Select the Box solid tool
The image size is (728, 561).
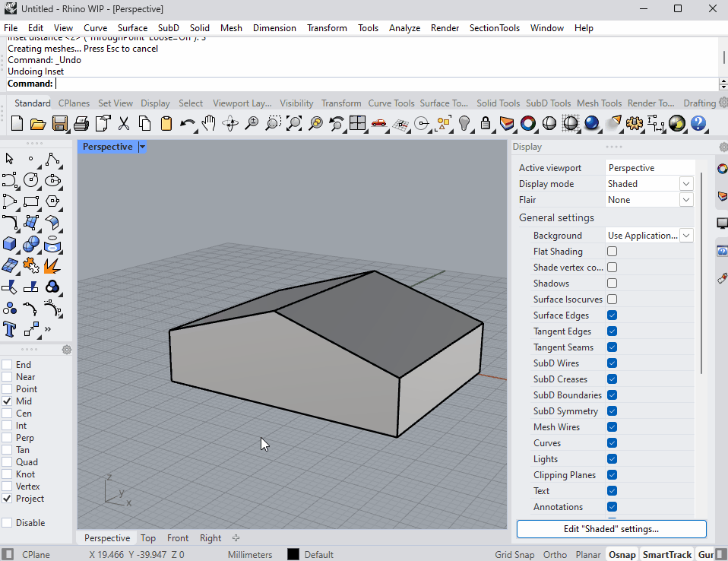tap(9, 244)
